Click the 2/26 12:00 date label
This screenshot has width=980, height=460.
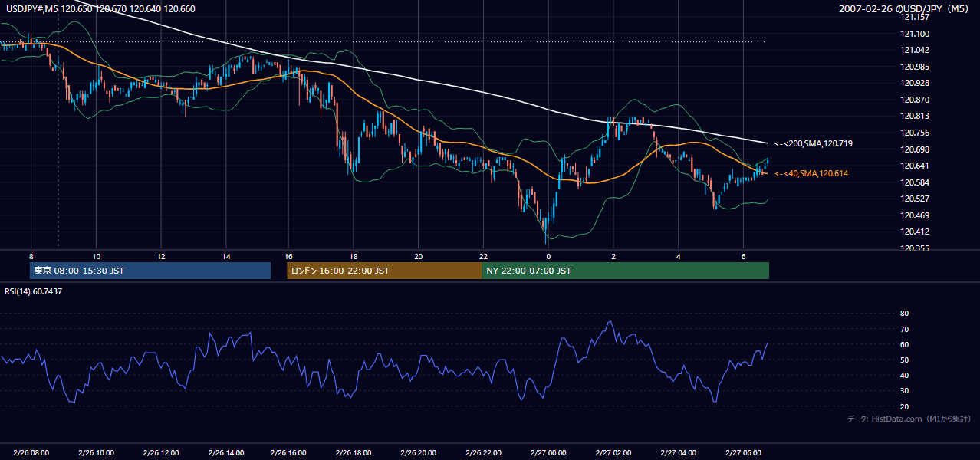tap(161, 453)
